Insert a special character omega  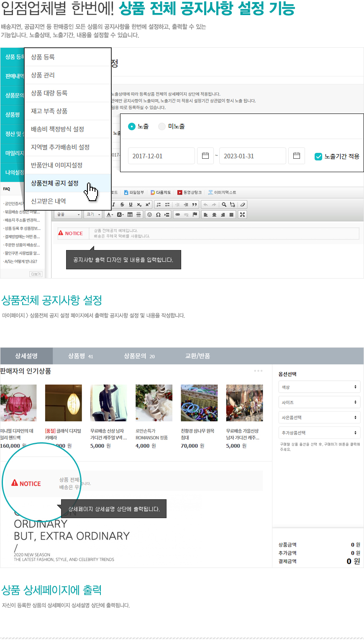158,214
